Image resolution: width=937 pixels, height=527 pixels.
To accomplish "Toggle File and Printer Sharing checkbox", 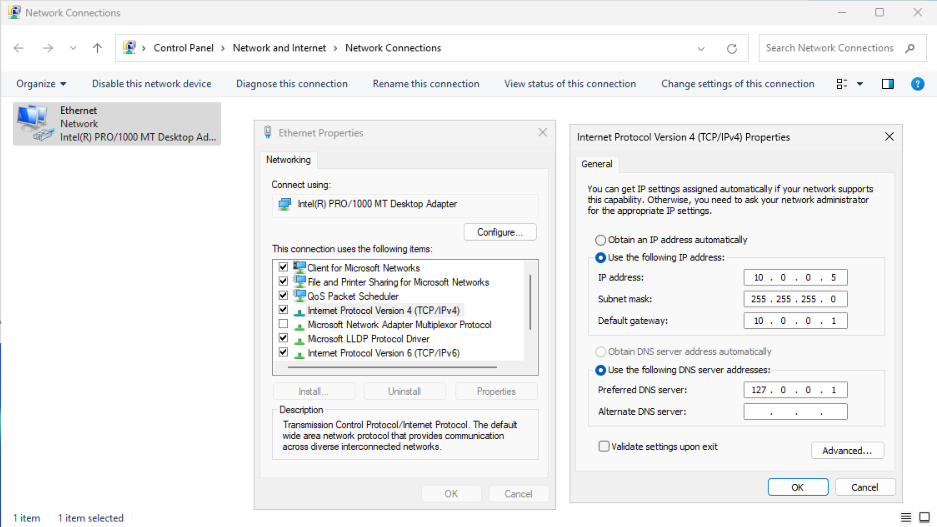I will point(283,281).
